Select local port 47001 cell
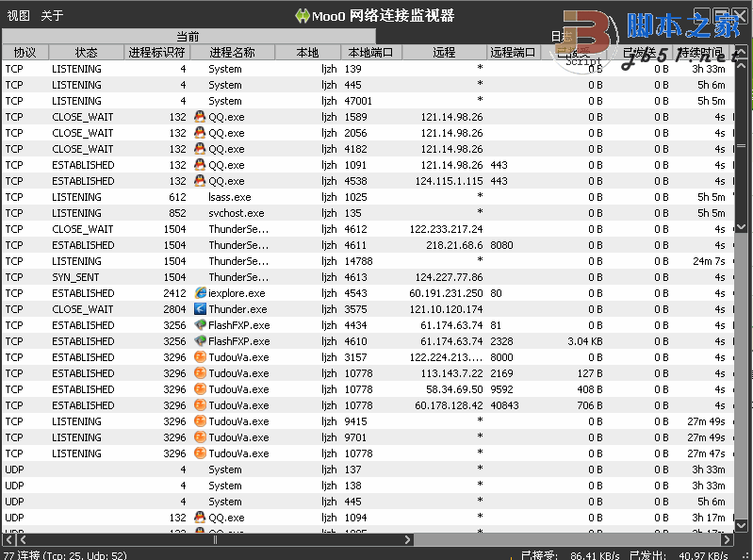 point(358,101)
